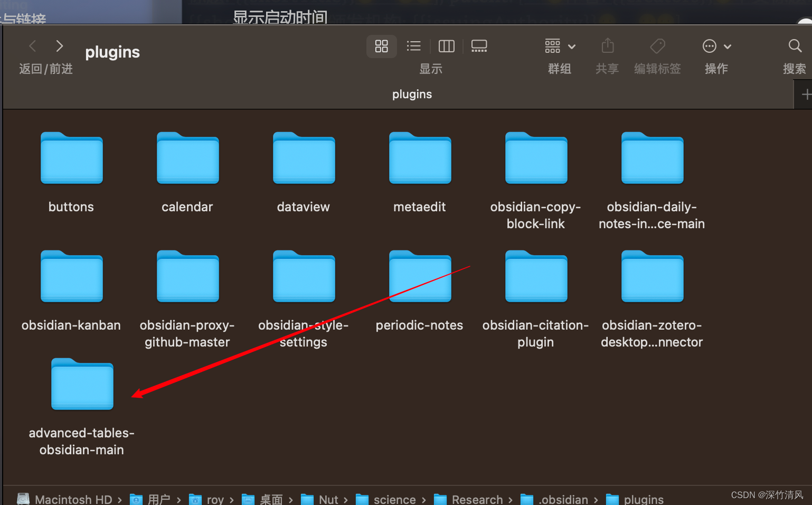This screenshot has width=812, height=505.
Task: Select the obsidian-copy-block-link folder
Action: click(x=536, y=158)
